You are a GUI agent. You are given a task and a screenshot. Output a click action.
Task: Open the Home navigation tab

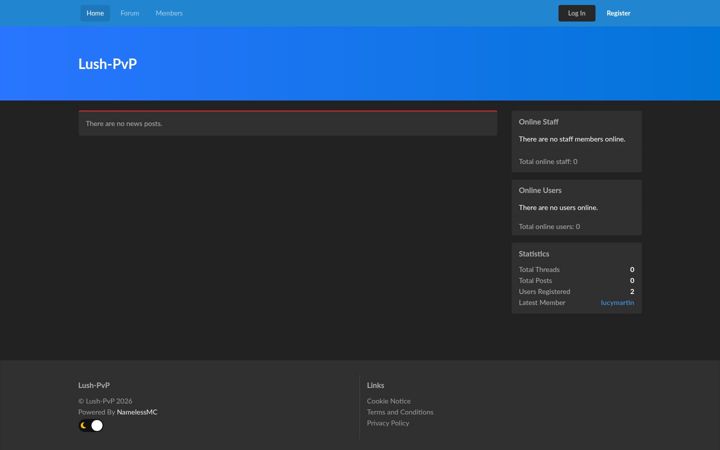95,13
